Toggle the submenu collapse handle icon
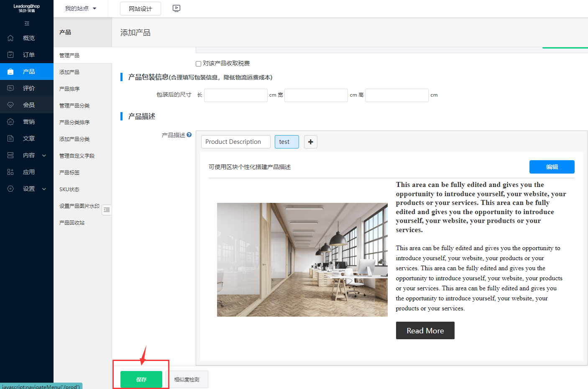588x389 pixels. (x=107, y=210)
